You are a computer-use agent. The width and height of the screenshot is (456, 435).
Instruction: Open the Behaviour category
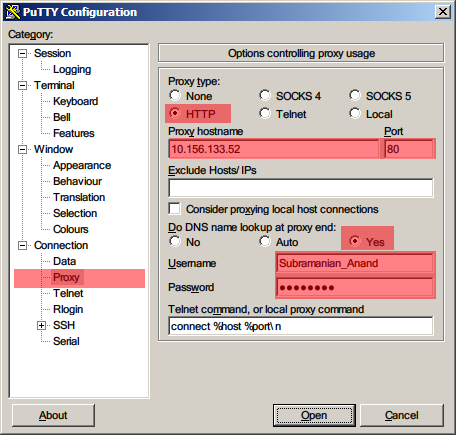click(x=77, y=181)
